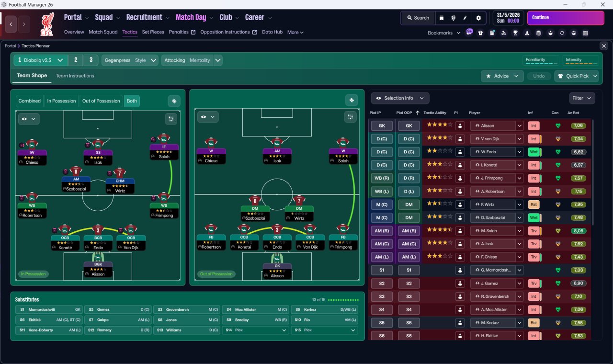Click player instructions icon in W. Endo row

tap(460, 152)
